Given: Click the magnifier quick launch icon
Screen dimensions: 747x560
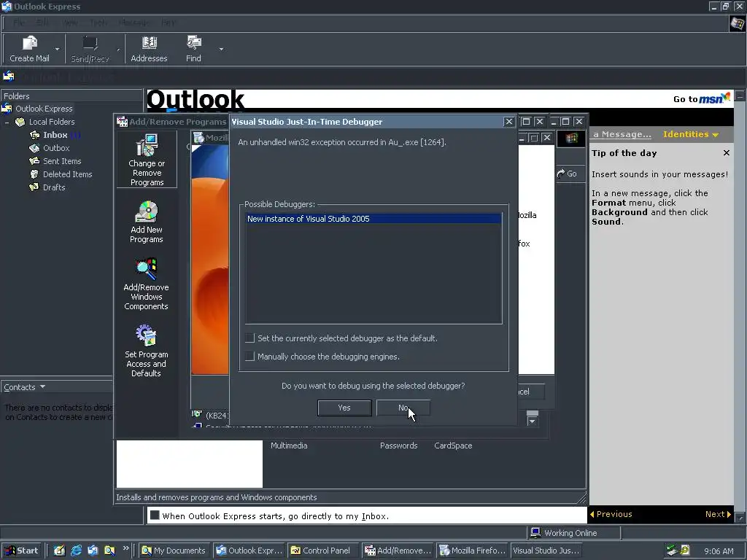Looking at the screenshot, I should click(109, 551).
